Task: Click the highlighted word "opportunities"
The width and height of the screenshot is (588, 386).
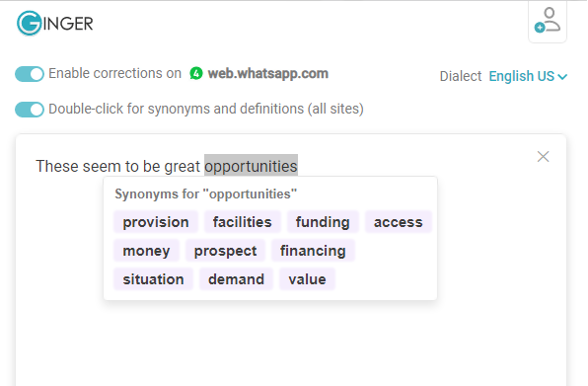Action: point(251,166)
